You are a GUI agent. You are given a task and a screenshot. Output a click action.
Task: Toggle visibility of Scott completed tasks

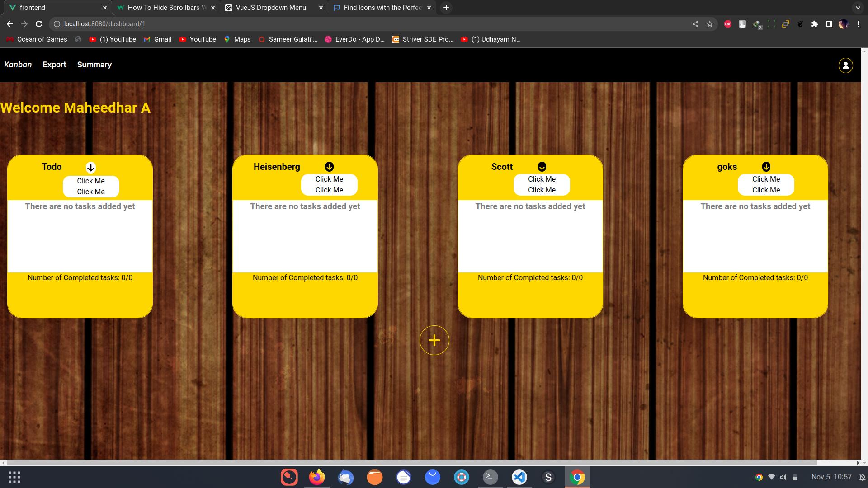(541, 167)
